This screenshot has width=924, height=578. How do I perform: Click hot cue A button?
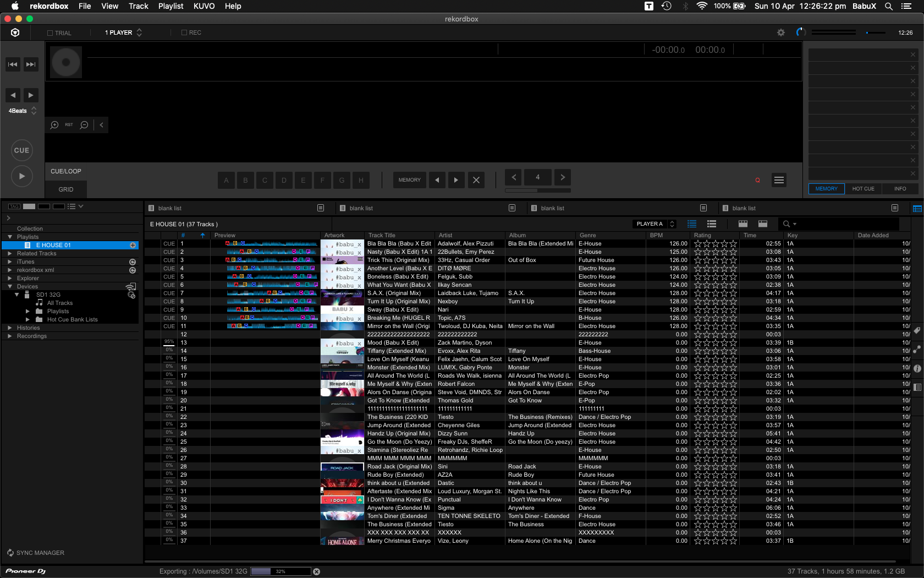226,180
